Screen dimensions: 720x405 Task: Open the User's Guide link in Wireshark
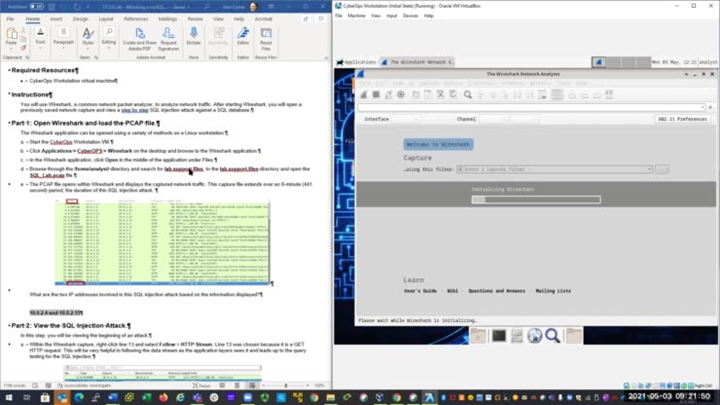[x=420, y=291]
